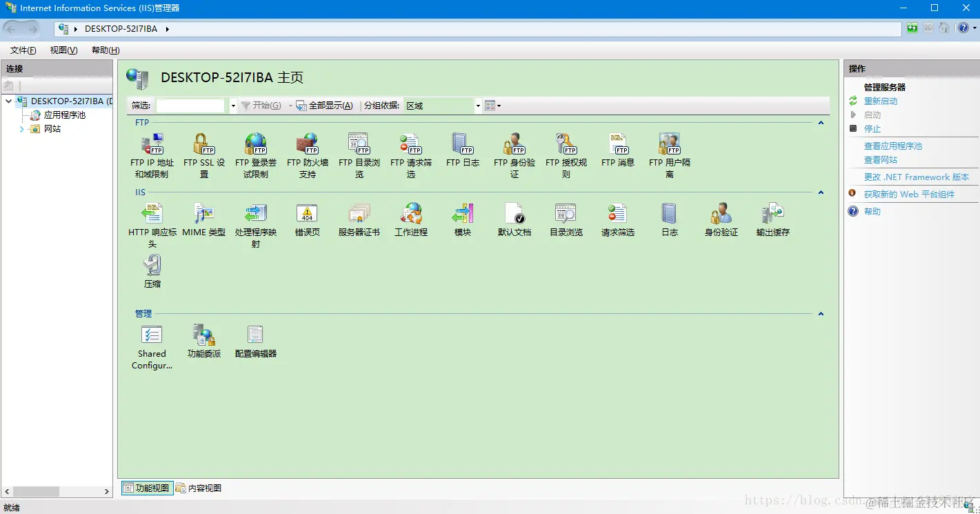This screenshot has width=980, height=514.
Task: Switch to 功能视图 tab
Action: (x=146, y=488)
